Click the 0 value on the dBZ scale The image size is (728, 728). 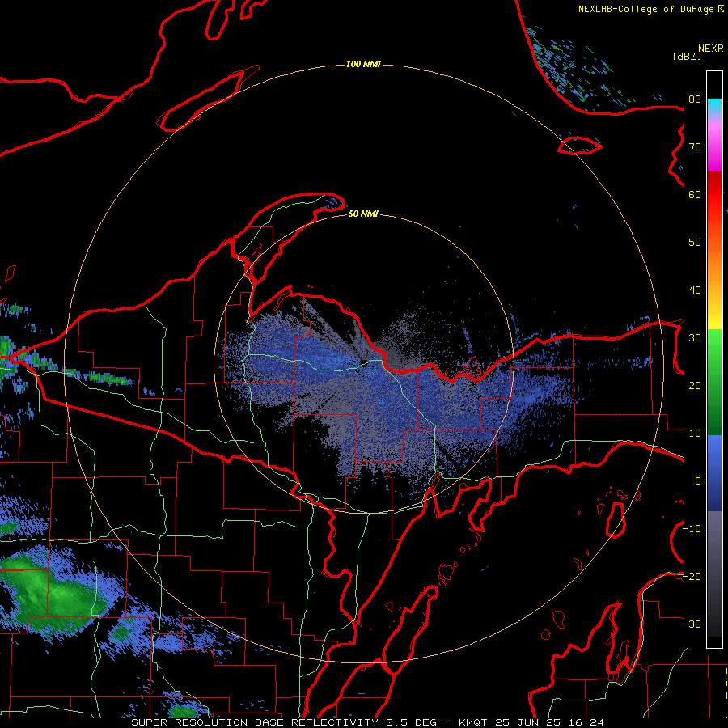[698, 481]
